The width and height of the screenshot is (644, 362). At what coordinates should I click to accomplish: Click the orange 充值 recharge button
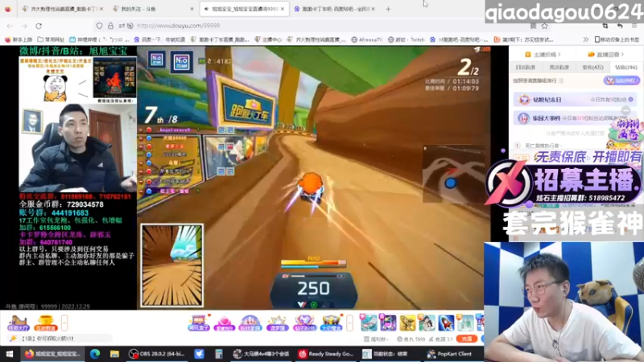pos(467,339)
